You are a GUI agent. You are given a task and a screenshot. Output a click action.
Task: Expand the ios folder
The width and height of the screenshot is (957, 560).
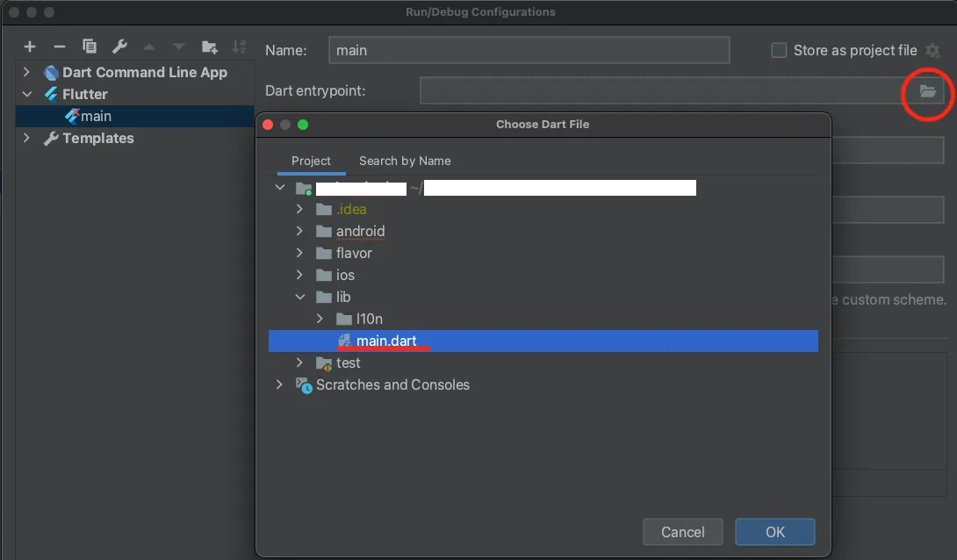click(299, 275)
